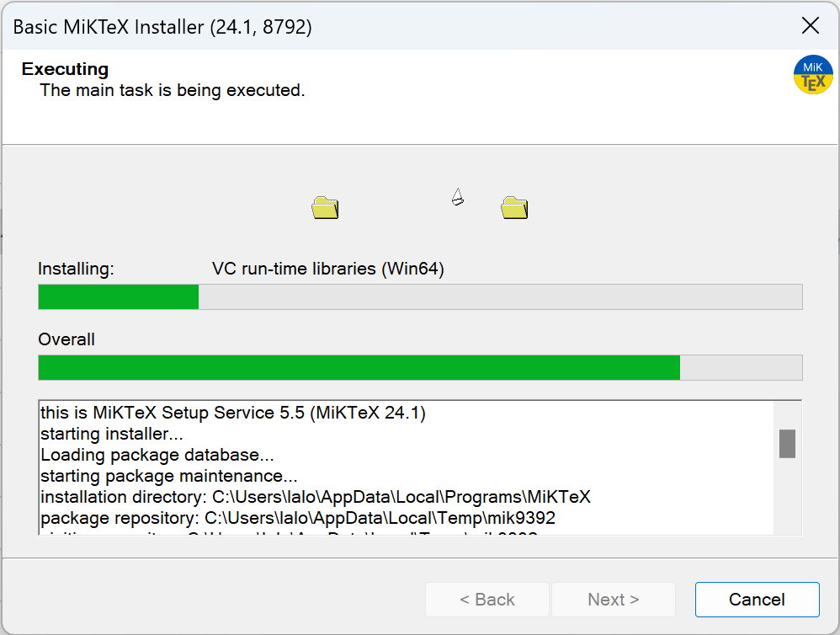This screenshot has width=840, height=635.
Task: Click the Installing progress bar
Action: tap(420, 297)
